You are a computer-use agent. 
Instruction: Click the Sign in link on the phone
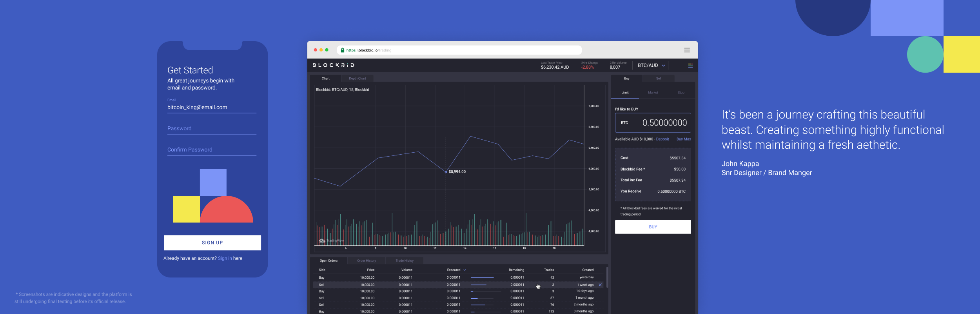point(225,258)
